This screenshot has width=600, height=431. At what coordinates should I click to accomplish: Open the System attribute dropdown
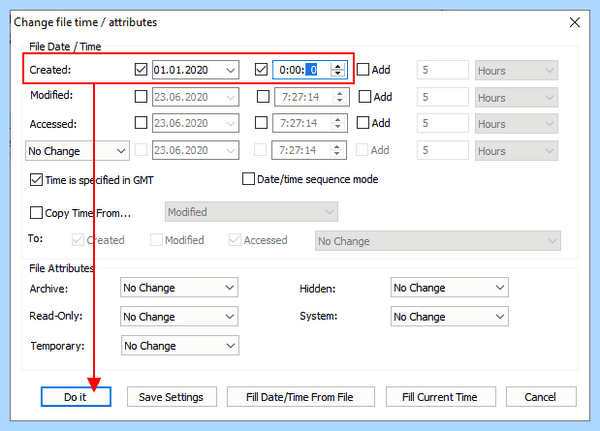coord(450,317)
